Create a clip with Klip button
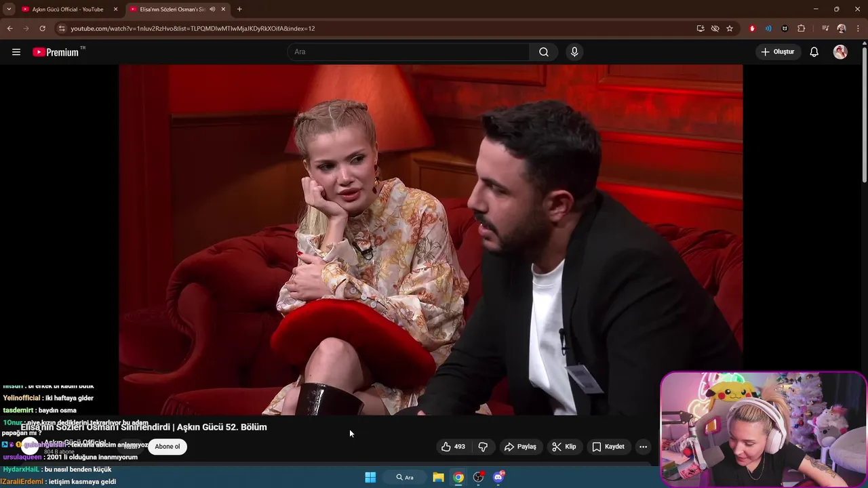The height and width of the screenshot is (488, 868). coord(564,447)
